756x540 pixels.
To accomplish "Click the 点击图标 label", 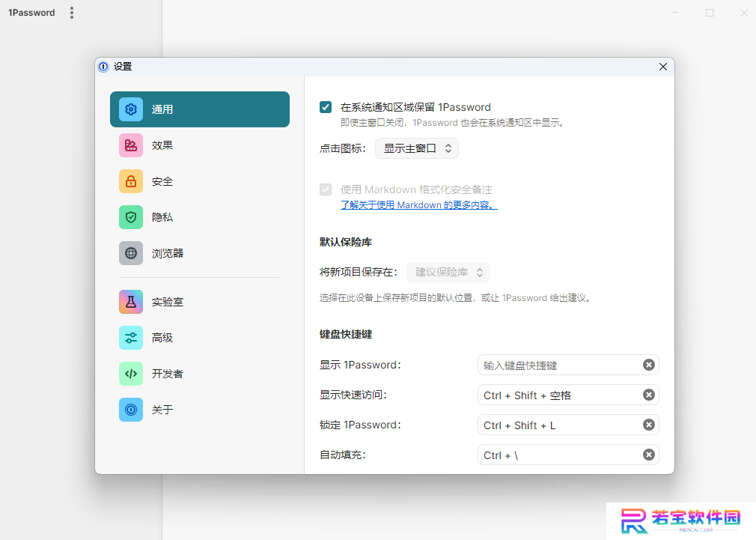I will (x=342, y=148).
